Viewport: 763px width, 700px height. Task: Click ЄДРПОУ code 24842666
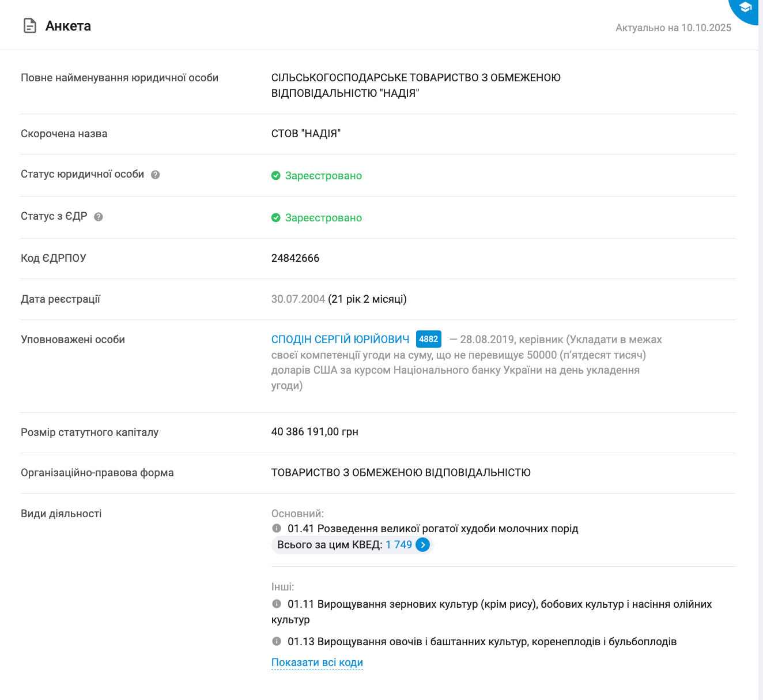pos(295,258)
